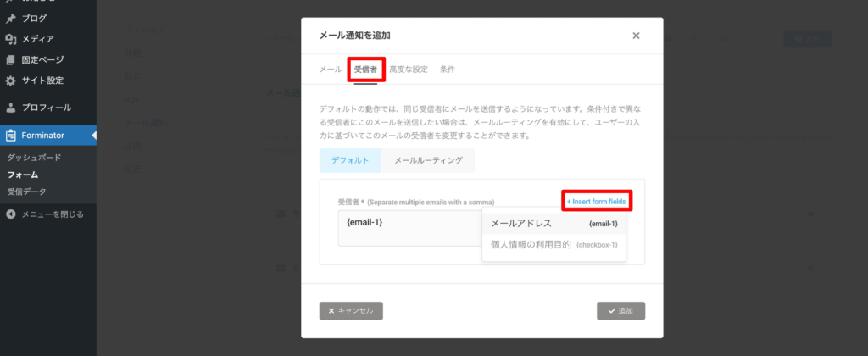Switch to メールルーティング mode
868x356 pixels.
click(428, 160)
